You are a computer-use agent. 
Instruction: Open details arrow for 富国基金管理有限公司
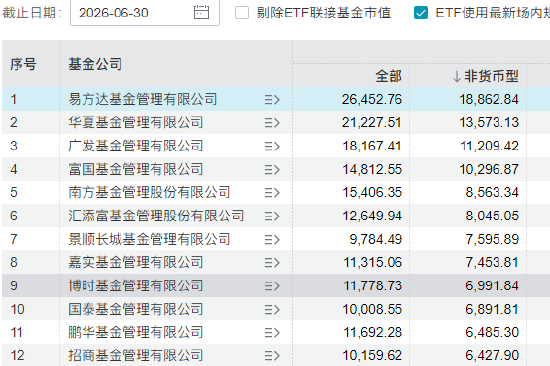[x=272, y=169]
